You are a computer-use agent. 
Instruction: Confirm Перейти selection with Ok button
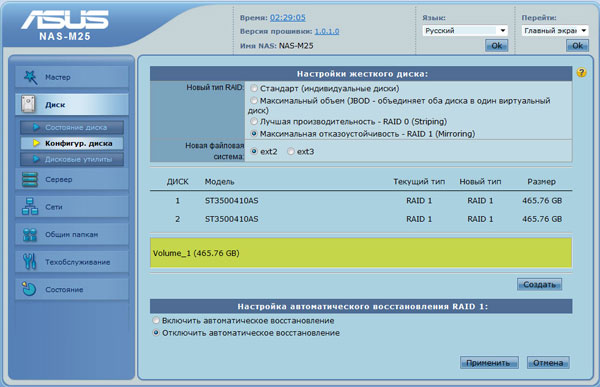coord(577,46)
